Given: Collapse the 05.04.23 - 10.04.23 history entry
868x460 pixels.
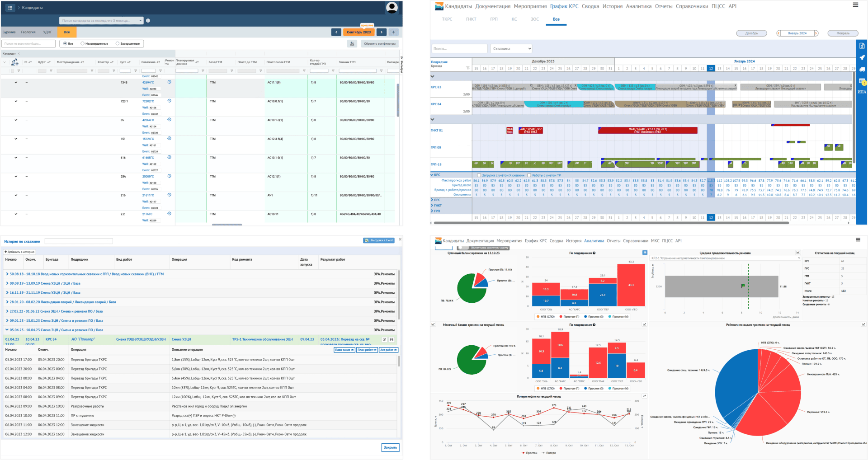Looking at the screenshot, I should point(7,330).
